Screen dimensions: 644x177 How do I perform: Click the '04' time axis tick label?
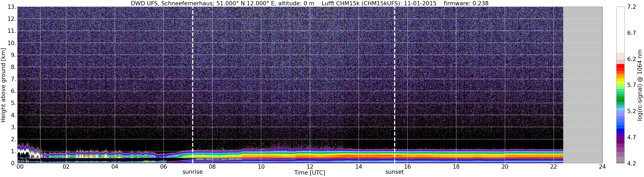pyautogui.click(x=115, y=167)
